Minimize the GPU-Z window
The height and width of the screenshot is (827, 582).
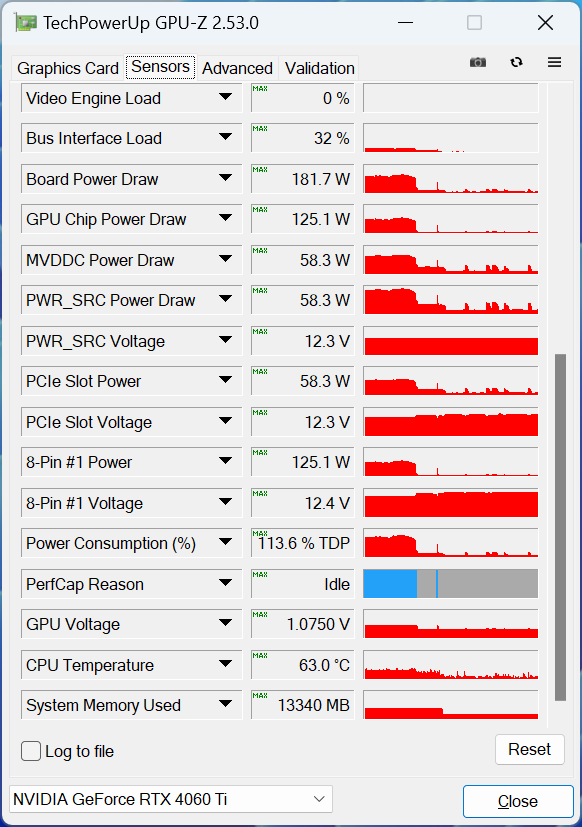(x=405, y=23)
